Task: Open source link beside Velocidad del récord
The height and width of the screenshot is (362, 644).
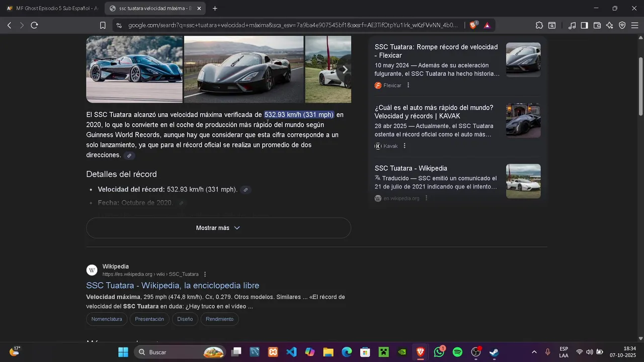Action: (246, 190)
